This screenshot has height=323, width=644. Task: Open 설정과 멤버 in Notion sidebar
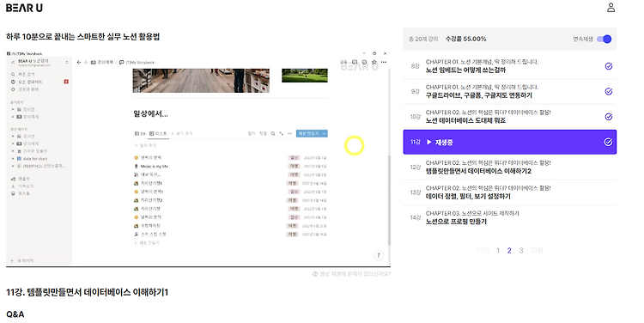click(x=25, y=89)
